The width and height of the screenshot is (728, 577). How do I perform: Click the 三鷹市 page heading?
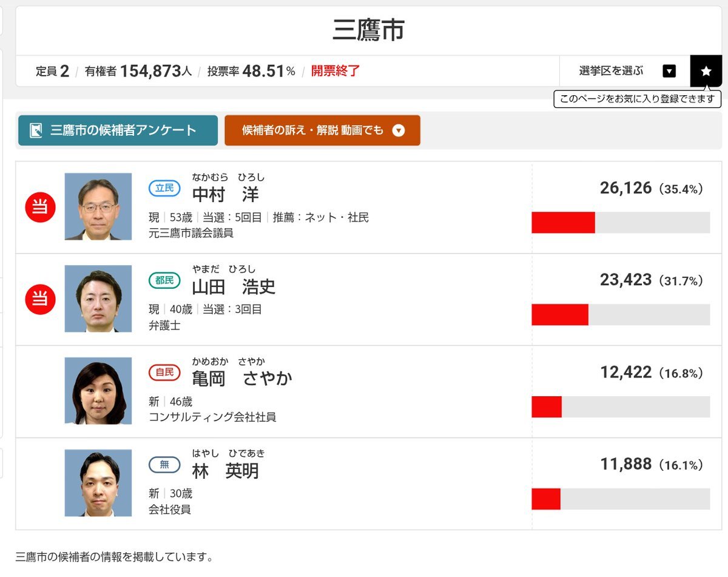point(368,30)
